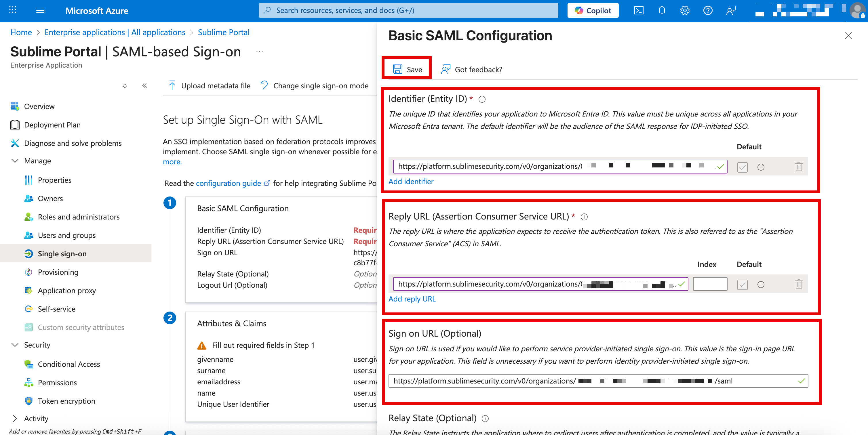Expand or collapse all sidebar groups
The height and width of the screenshot is (435, 868).
tap(125, 85)
